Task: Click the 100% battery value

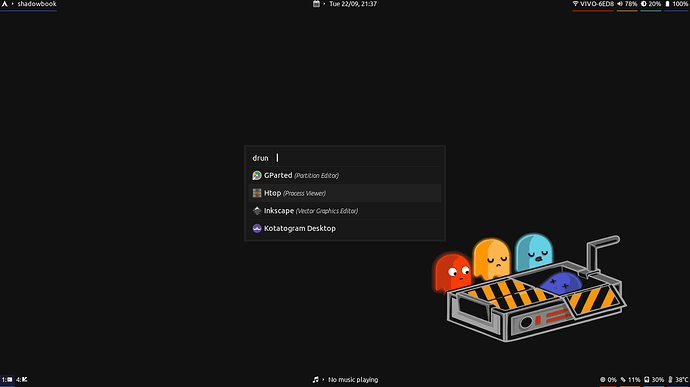Action: [680, 4]
